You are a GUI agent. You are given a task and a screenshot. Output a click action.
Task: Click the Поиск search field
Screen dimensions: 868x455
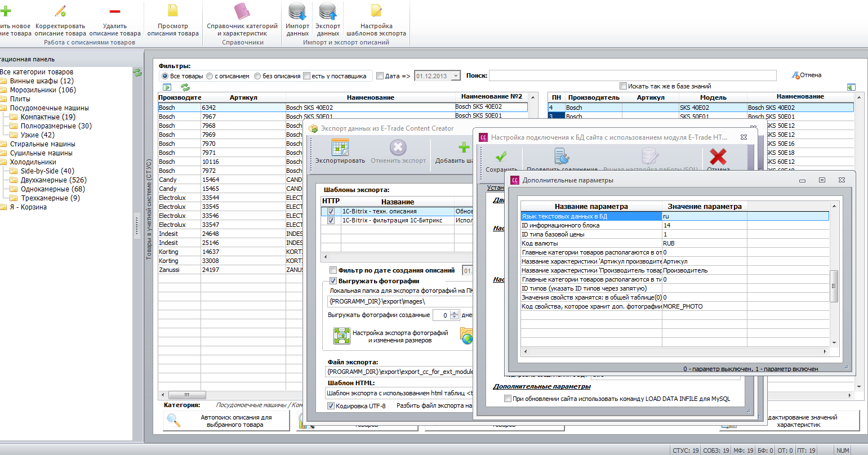point(633,75)
